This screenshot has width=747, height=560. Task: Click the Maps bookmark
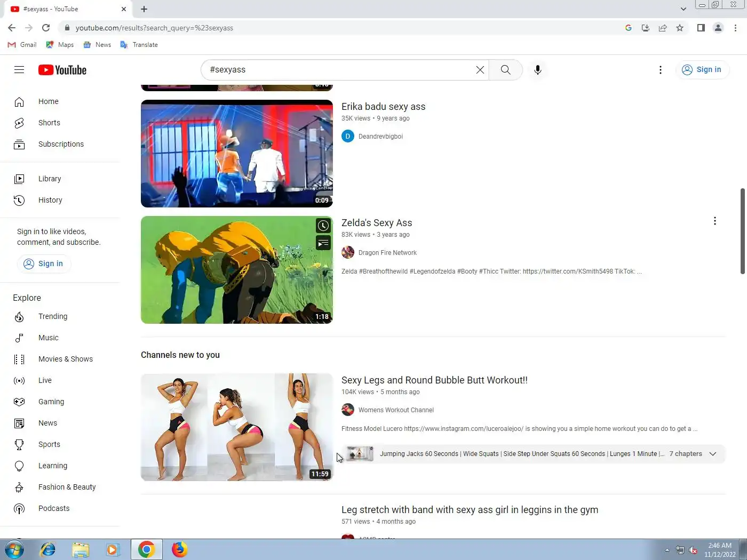tap(60, 45)
